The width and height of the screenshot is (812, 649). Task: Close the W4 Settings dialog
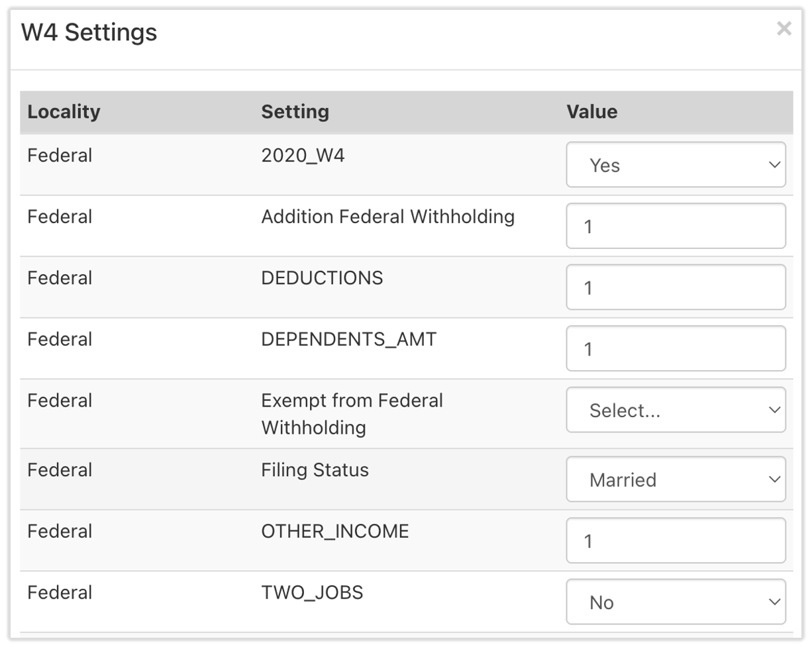(x=784, y=28)
